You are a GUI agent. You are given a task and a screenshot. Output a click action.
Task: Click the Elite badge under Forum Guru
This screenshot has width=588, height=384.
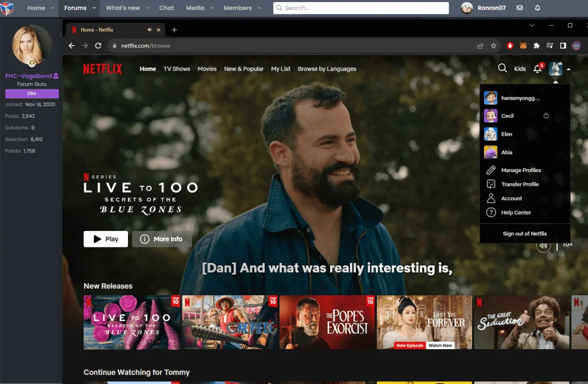click(x=32, y=93)
